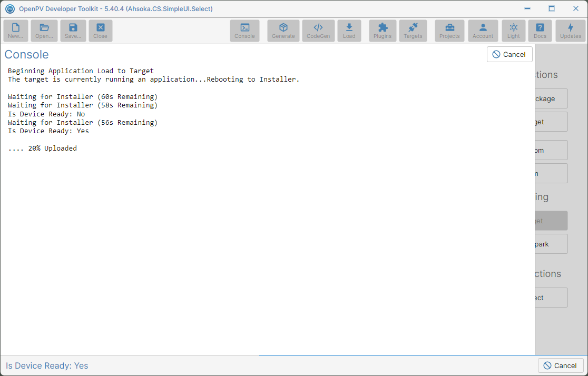
Task: Click the 'Is Device Ready: Yes' status bar text
Action: (x=47, y=365)
